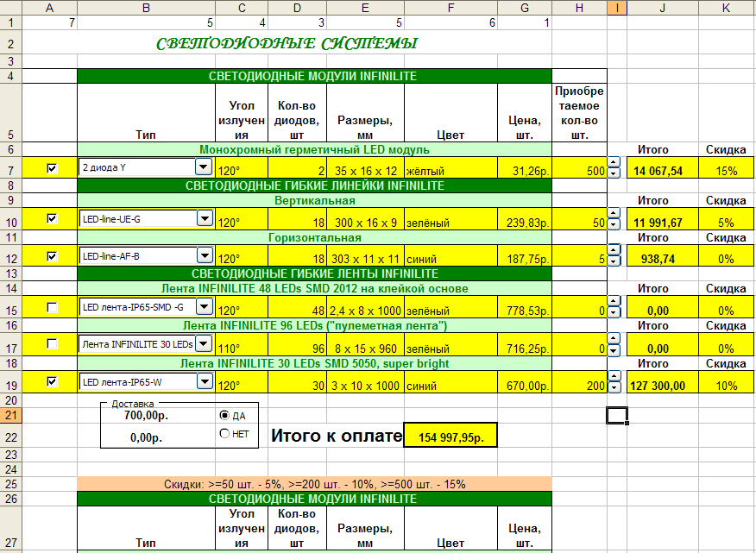Click the 10% discount cell

pos(726,382)
